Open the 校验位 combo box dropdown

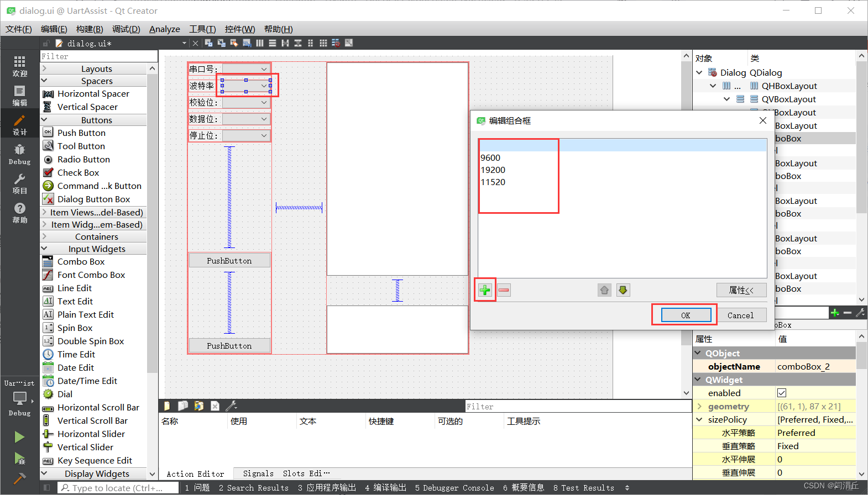[246, 102]
